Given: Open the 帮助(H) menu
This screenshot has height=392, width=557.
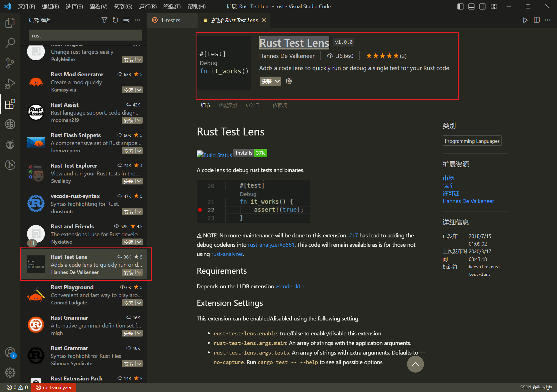Looking at the screenshot, I should pos(196,6).
